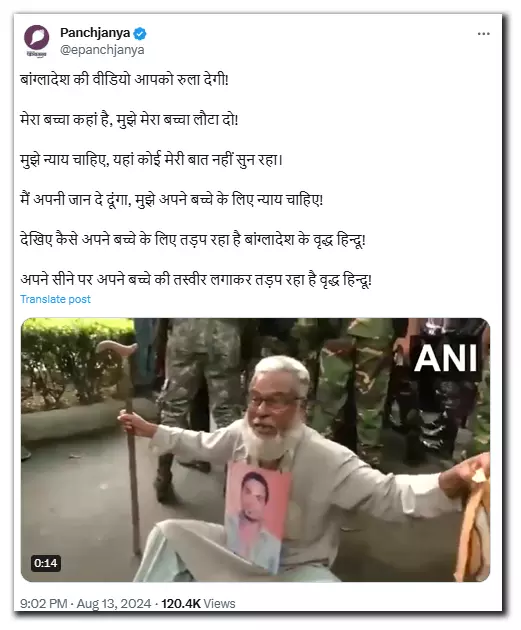Click the line मुझे न्याय चाहिए
Image resolution: width=521 pixels, height=630 pixels.
[x=151, y=160]
